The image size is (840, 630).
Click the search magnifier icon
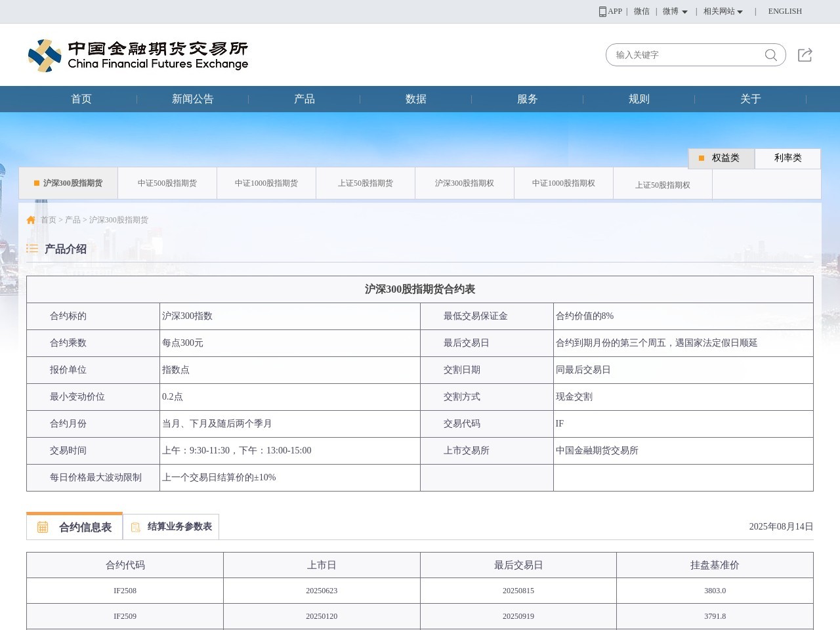[771, 55]
